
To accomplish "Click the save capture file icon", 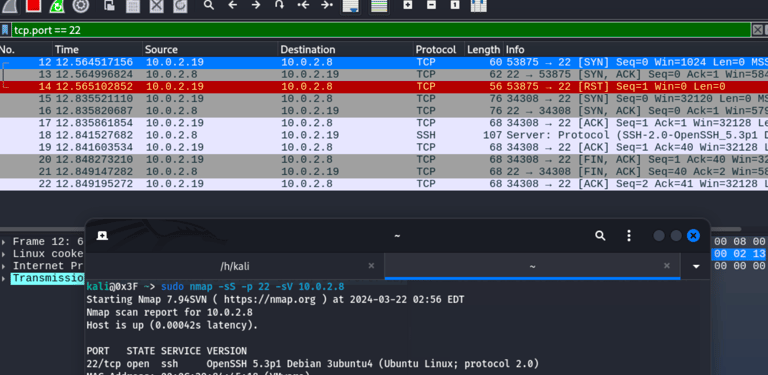I will pyautogui.click(x=132, y=5).
